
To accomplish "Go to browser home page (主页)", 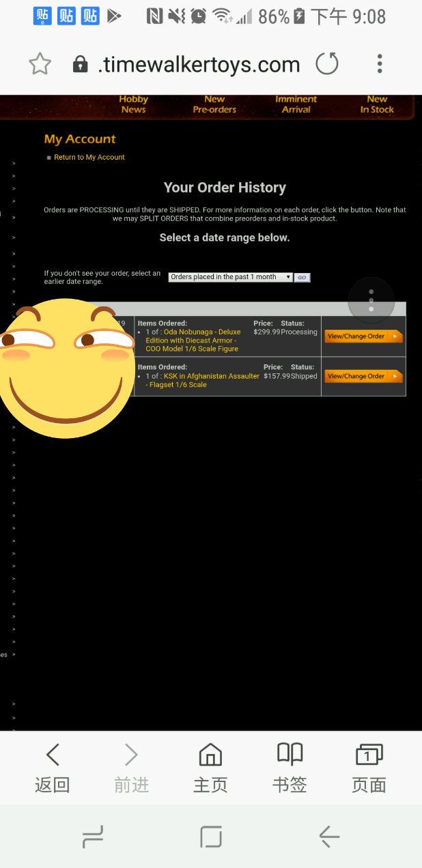I will 210,768.
